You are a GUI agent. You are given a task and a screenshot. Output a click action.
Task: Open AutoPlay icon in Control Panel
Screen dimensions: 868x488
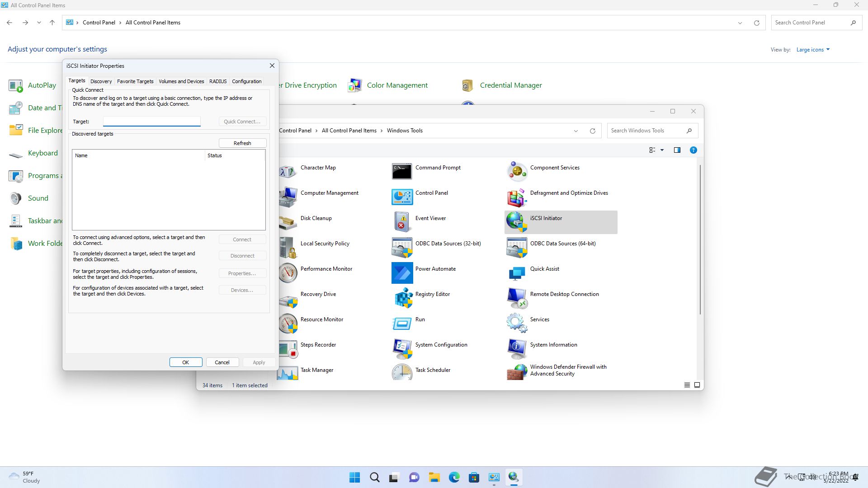click(x=15, y=85)
